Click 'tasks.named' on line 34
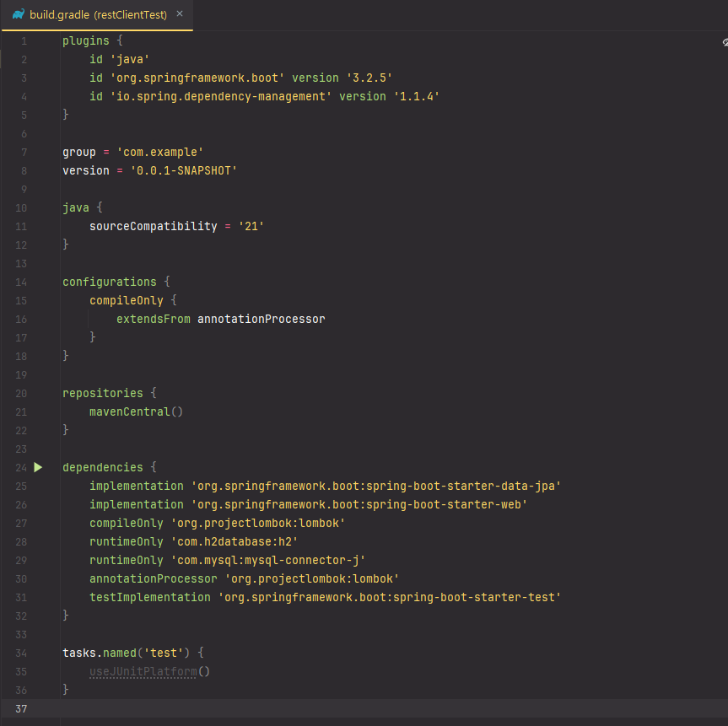 [x=100, y=653]
